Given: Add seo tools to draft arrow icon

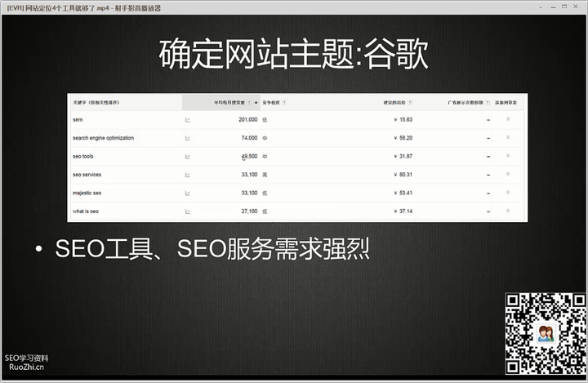Looking at the screenshot, I should (x=508, y=156).
